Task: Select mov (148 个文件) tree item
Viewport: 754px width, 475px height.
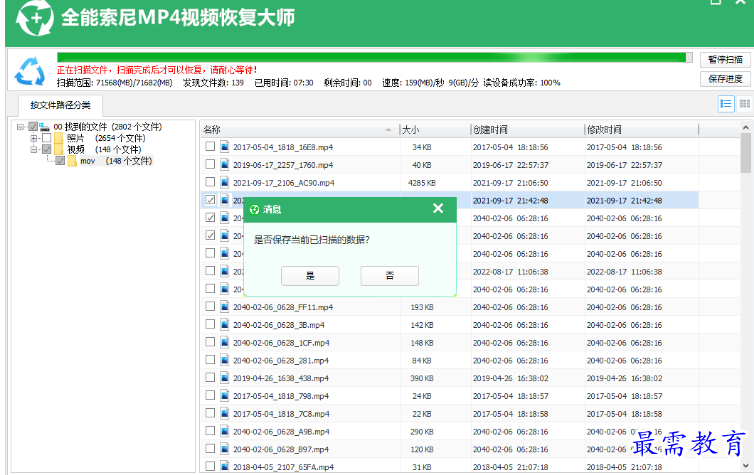Action: 116,161
